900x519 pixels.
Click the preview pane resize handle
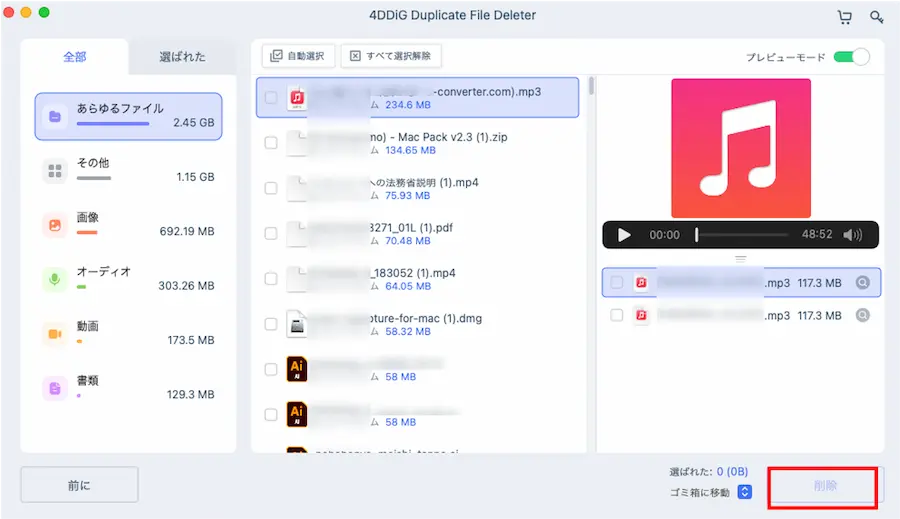(741, 259)
